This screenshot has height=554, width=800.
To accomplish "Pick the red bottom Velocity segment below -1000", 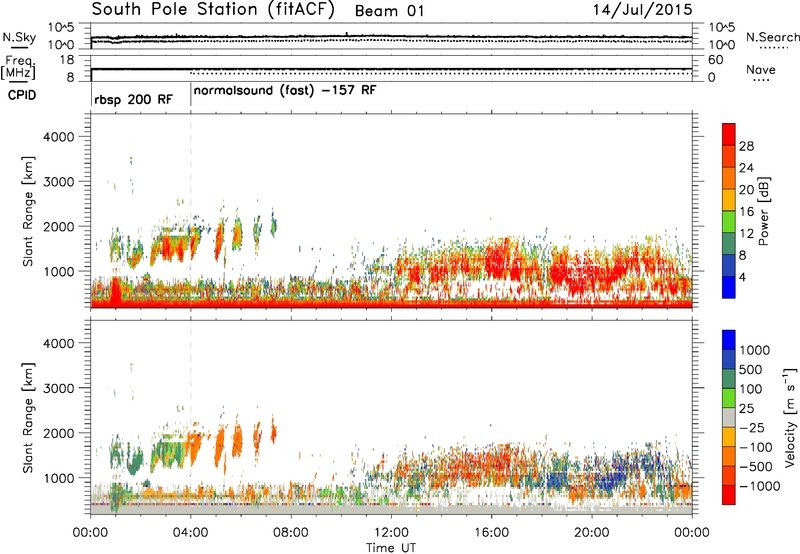I will point(729,495).
